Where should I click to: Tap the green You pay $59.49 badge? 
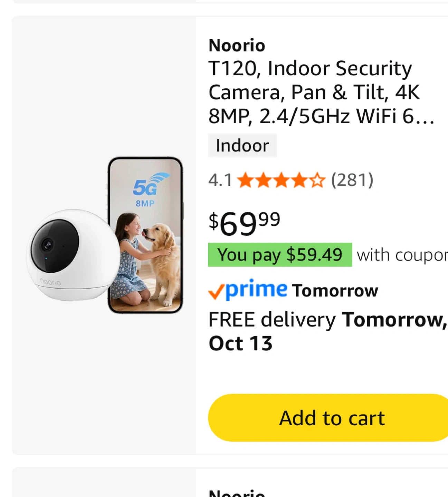[280, 255]
